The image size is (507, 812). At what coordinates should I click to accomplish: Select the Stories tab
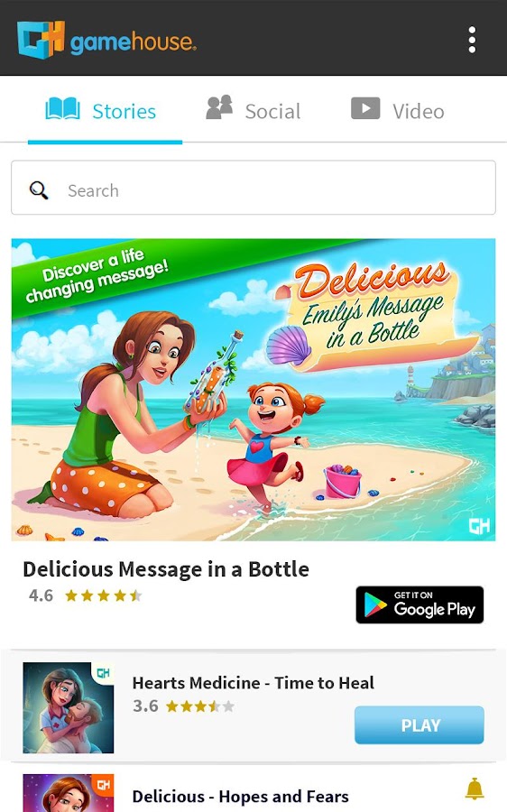coord(105,112)
